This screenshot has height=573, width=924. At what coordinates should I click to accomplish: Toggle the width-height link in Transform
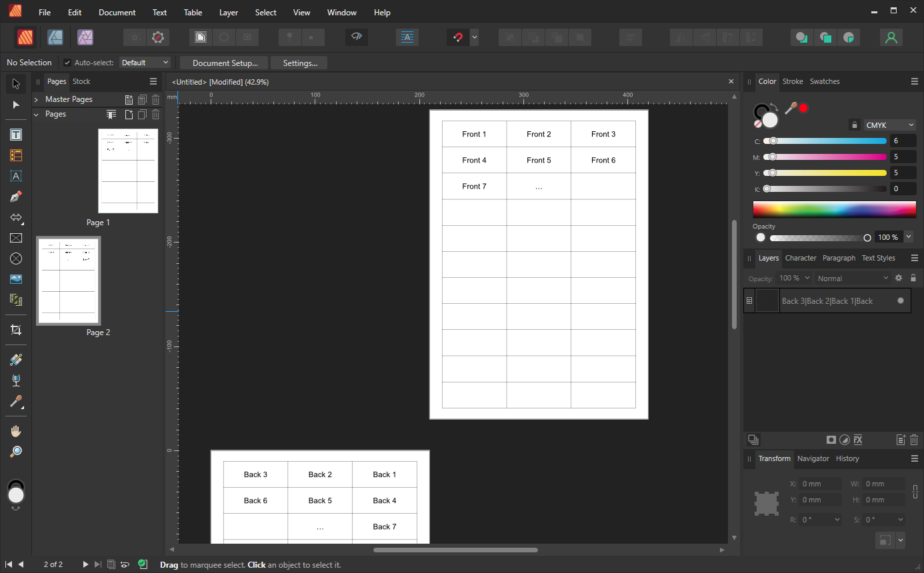tap(915, 492)
